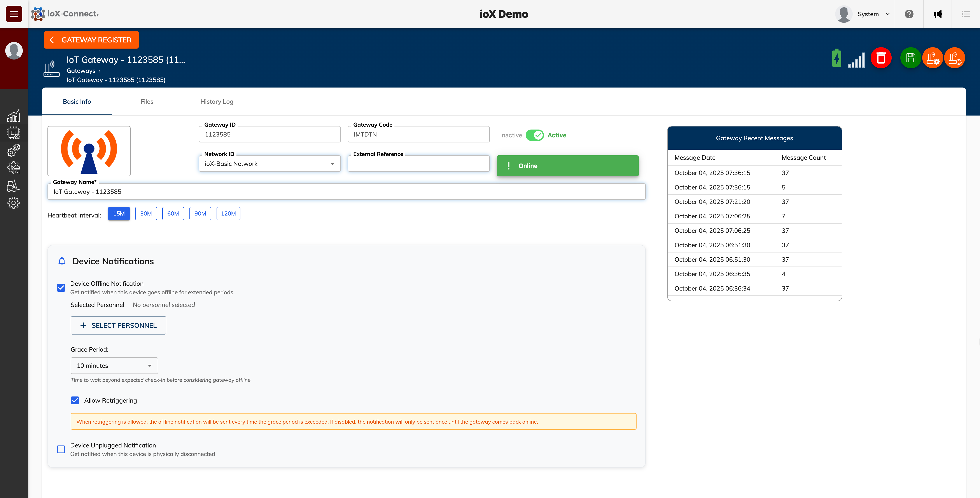The height and width of the screenshot is (498, 980).
Task: Click the red delete trash icon
Action: coord(881,58)
